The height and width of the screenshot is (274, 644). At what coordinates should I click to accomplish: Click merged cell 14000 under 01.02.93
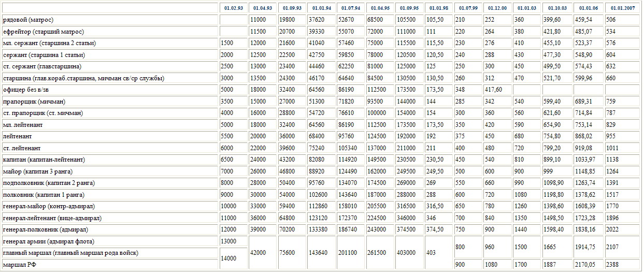point(228,258)
